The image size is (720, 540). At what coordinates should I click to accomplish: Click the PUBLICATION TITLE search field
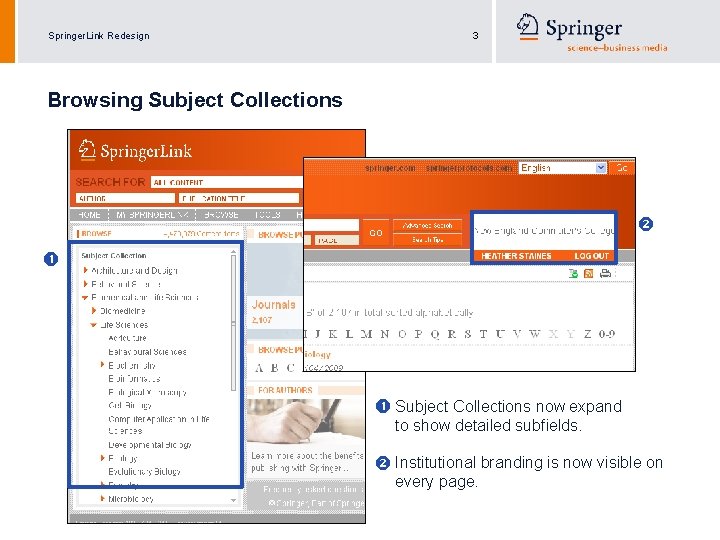tap(239, 198)
